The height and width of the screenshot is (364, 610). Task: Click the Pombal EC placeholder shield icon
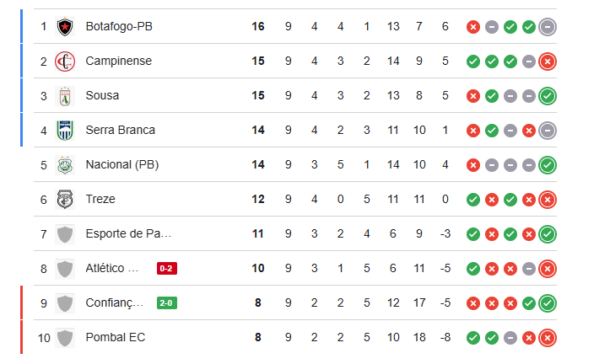point(65,338)
